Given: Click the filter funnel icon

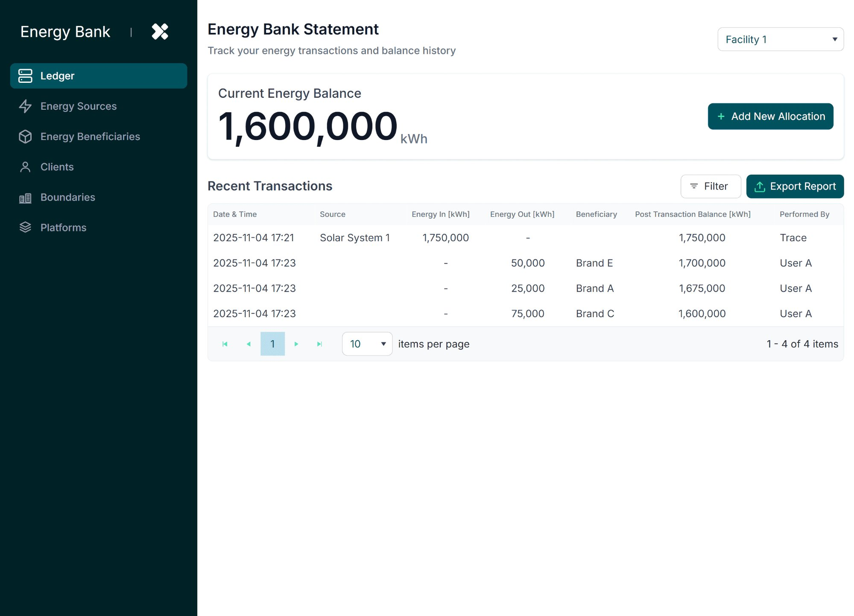Looking at the screenshot, I should click(695, 186).
